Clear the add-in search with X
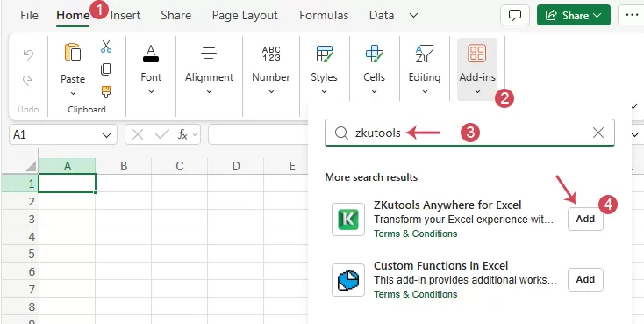The image size is (644, 324). click(x=598, y=133)
